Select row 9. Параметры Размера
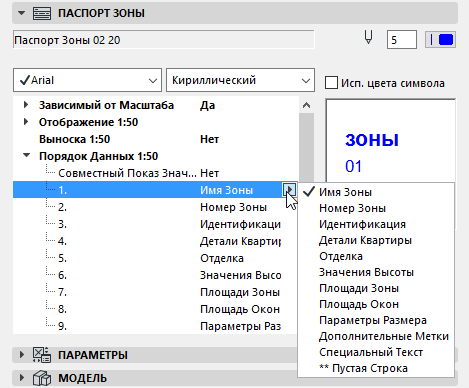The image size is (469, 388). click(155, 326)
